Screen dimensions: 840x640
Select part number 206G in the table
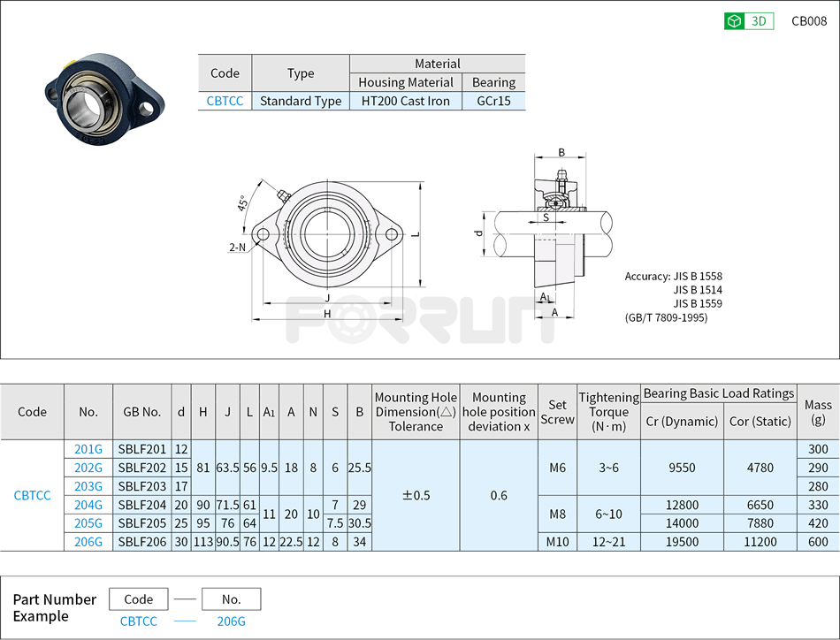coord(88,541)
